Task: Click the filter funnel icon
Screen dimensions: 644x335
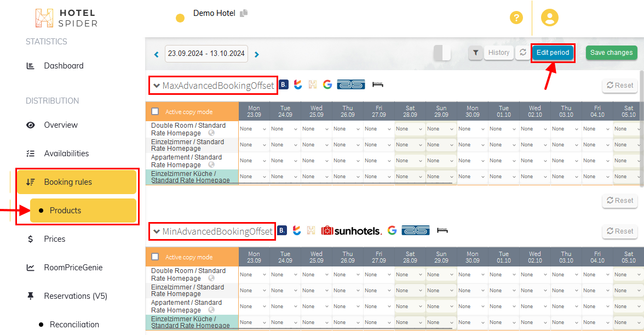Action: (x=475, y=53)
